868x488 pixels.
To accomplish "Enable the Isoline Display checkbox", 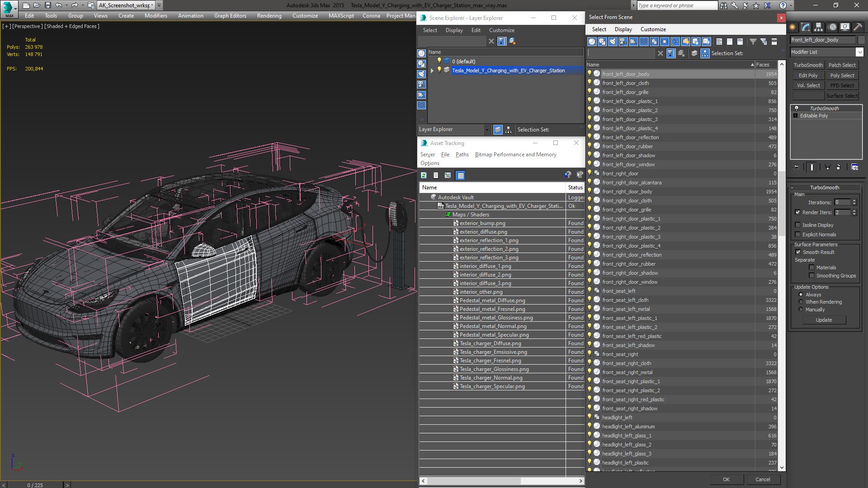I will [x=798, y=225].
